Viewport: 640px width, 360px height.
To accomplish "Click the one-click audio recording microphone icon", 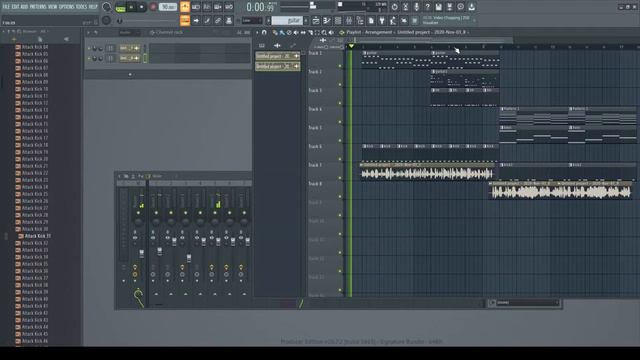I will (x=416, y=7).
